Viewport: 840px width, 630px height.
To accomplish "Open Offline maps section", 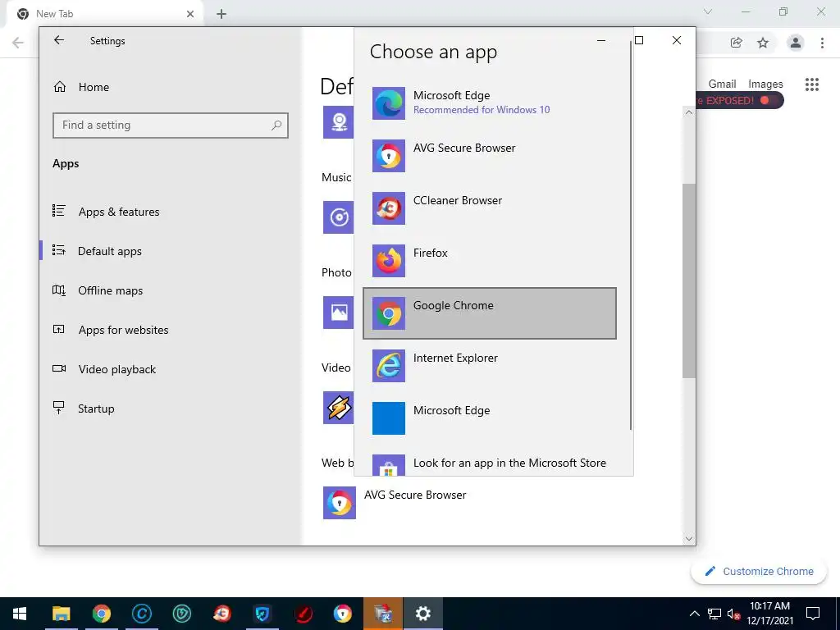I will pyautogui.click(x=98, y=290).
